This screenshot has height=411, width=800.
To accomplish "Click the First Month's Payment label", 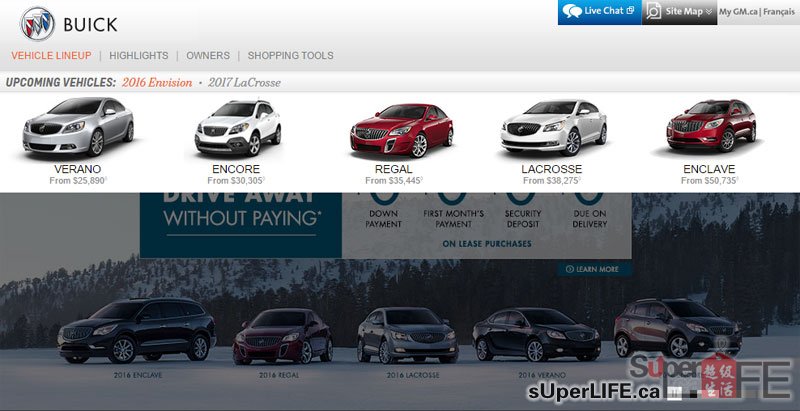I will coord(453,219).
